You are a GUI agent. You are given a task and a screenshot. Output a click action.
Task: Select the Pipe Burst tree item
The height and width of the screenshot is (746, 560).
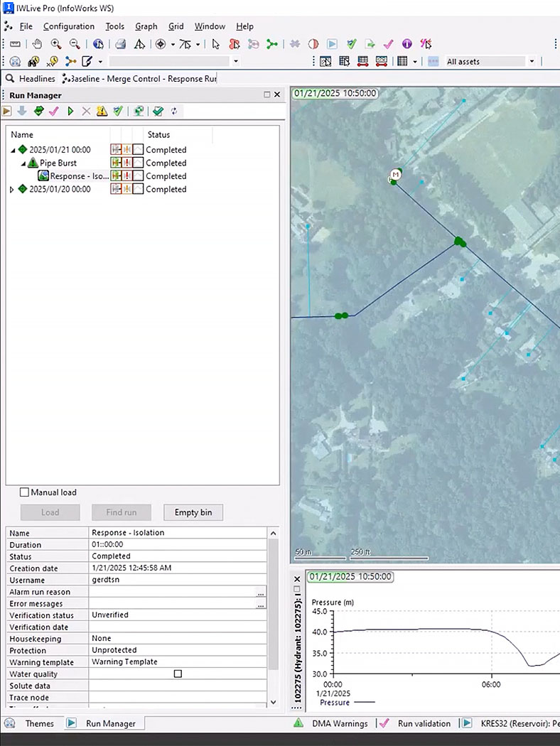(58, 163)
